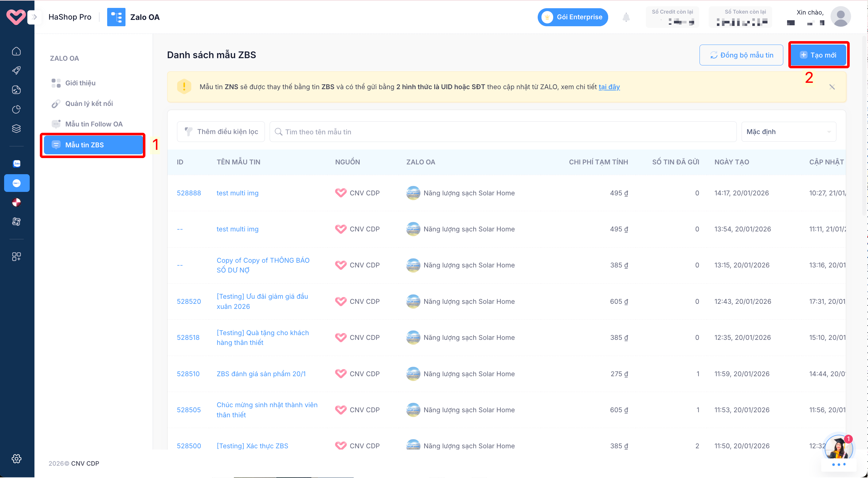
Task: Click the blue Zalo icon in sidebar
Action: [x=16, y=164]
